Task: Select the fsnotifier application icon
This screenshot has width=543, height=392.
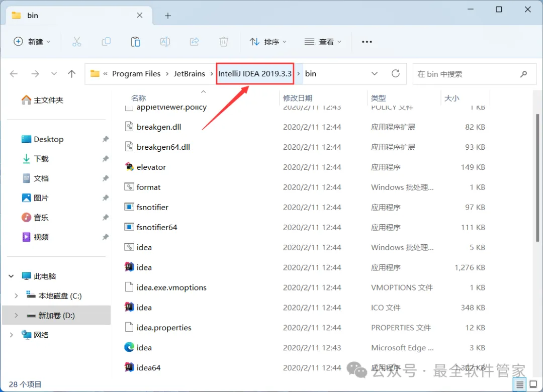Action: pos(129,207)
